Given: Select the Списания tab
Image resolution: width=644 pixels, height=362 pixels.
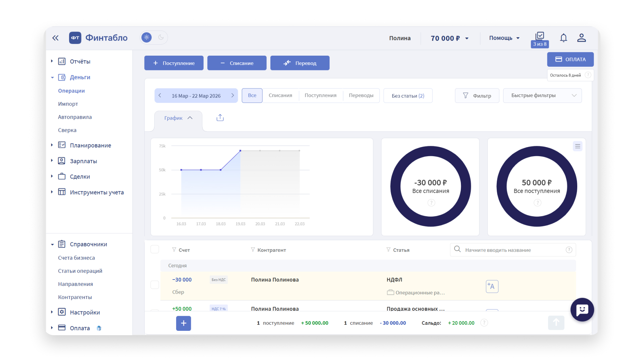Looking at the screenshot, I should click(280, 96).
